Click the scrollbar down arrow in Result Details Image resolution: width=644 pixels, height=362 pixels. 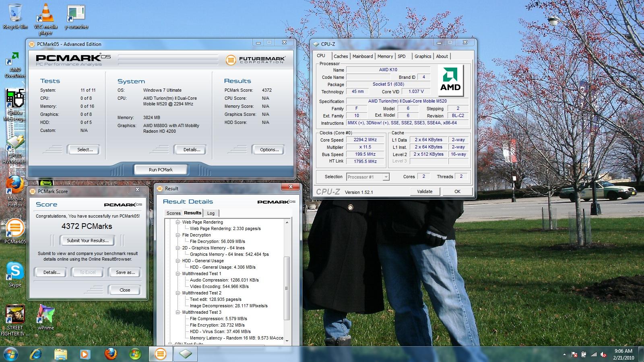[287, 341]
